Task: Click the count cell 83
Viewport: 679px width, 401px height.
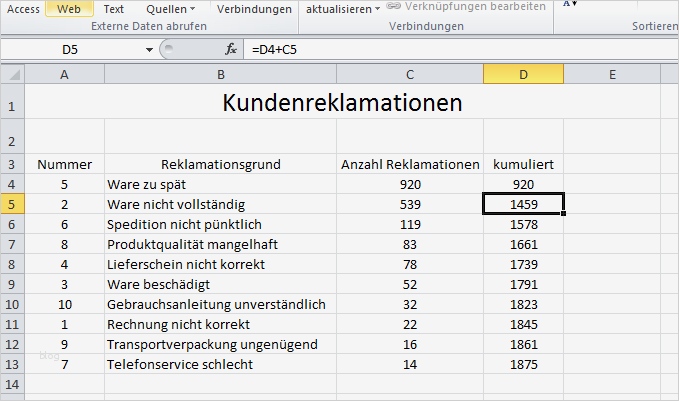Action: point(410,244)
